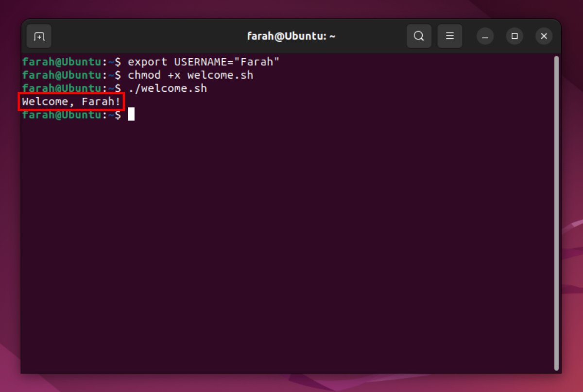
Task: Click the +x flag in chmod command
Action: [174, 75]
